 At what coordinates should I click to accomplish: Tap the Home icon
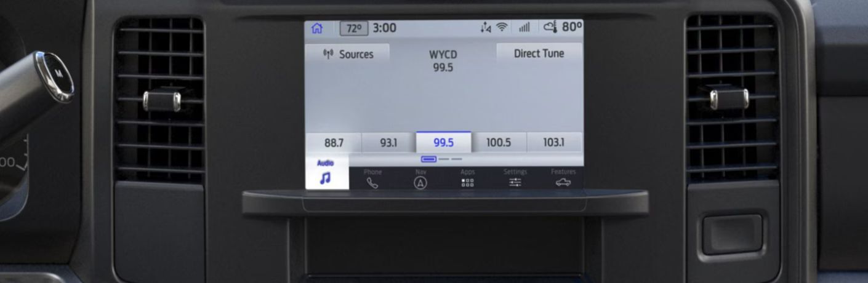(x=317, y=28)
